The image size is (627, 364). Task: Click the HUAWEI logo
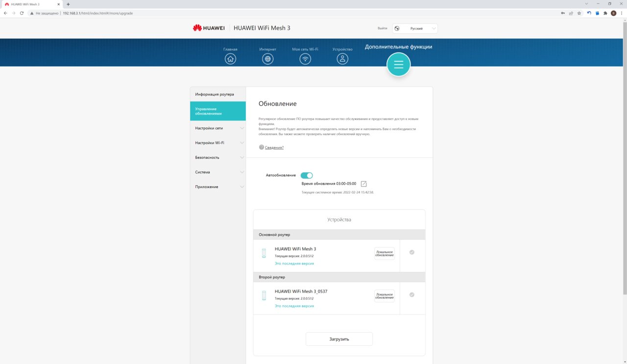(x=209, y=28)
